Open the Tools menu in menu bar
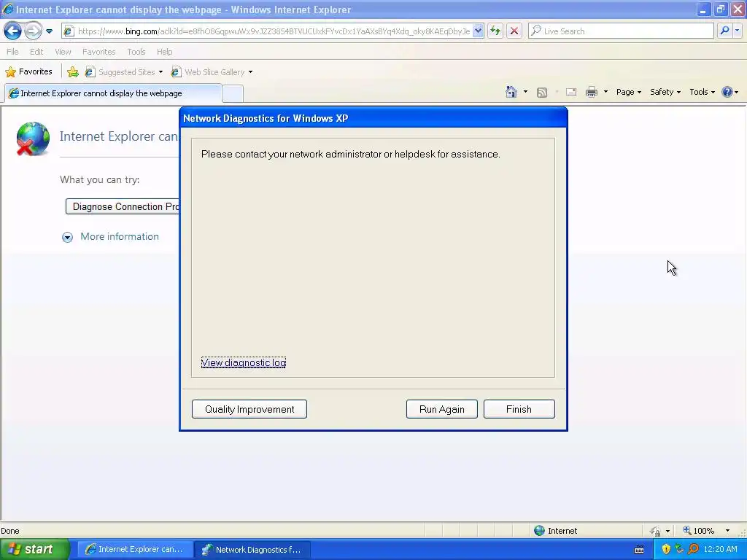Image resolution: width=747 pixels, height=560 pixels. coord(136,52)
